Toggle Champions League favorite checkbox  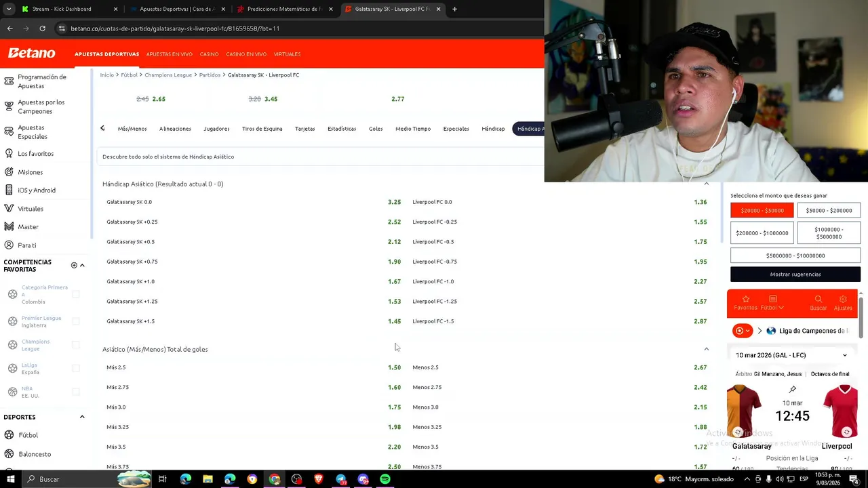click(76, 345)
